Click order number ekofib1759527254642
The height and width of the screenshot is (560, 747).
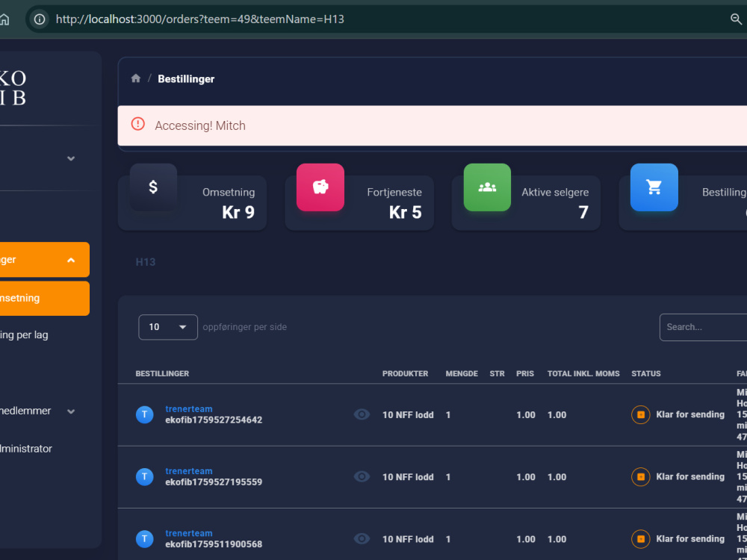pos(214,420)
